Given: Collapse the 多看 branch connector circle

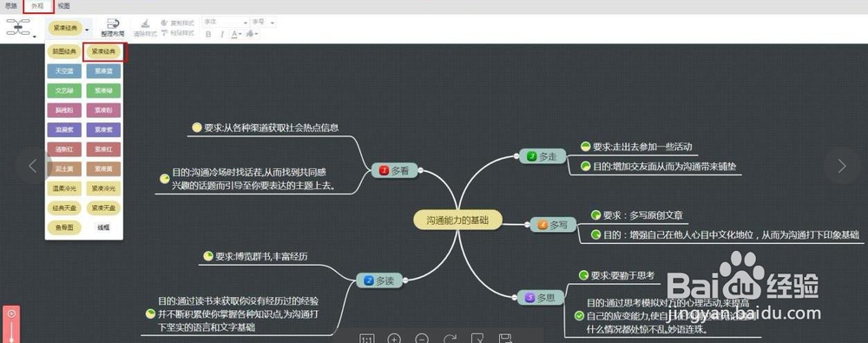Looking at the screenshot, I should click(x=420, y=171).
